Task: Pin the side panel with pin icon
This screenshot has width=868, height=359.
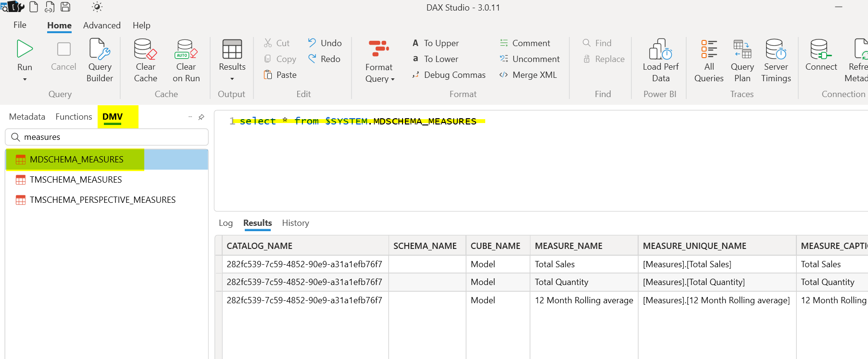Action: point(201,117)
